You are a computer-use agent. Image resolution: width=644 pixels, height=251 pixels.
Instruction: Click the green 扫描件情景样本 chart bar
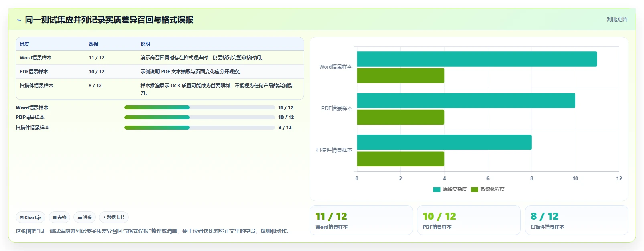(401, 159)
